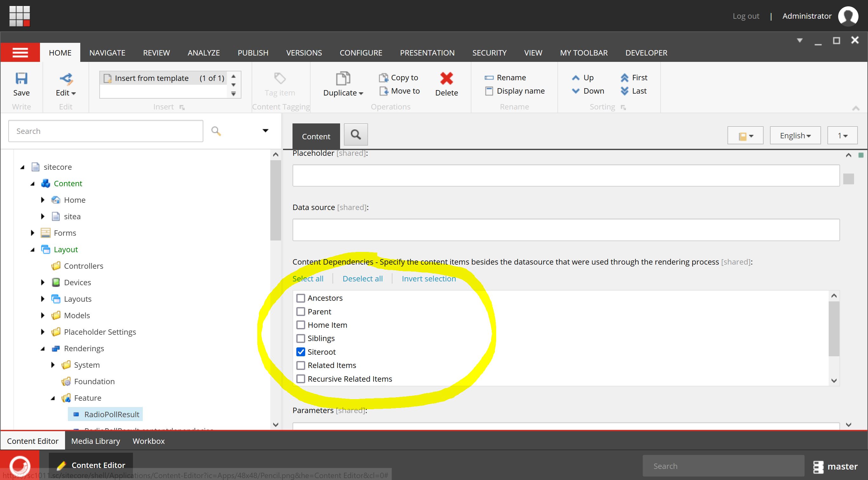
Task: Click the Data source text field
Action: coord(566,230)
